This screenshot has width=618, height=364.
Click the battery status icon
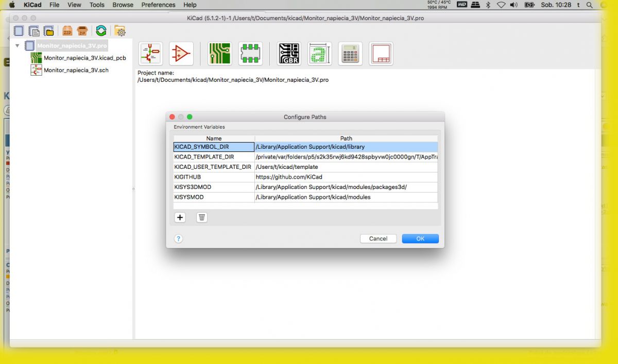point(529,5)
